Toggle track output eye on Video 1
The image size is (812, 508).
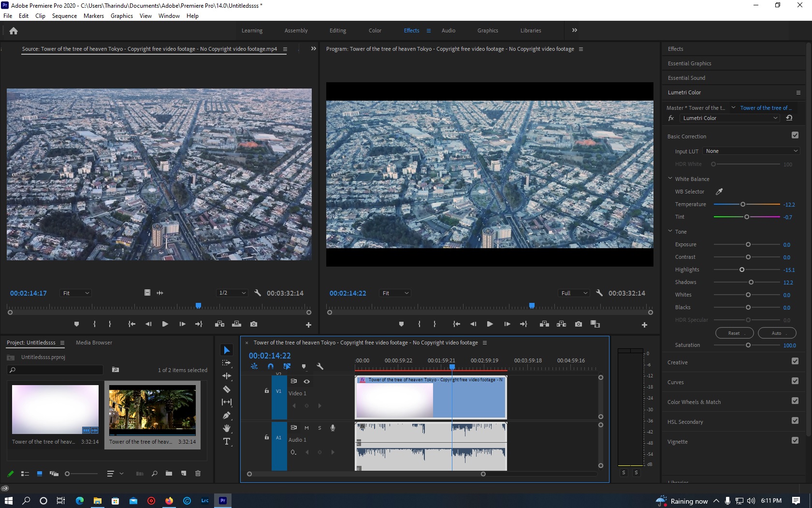point(307,381)
